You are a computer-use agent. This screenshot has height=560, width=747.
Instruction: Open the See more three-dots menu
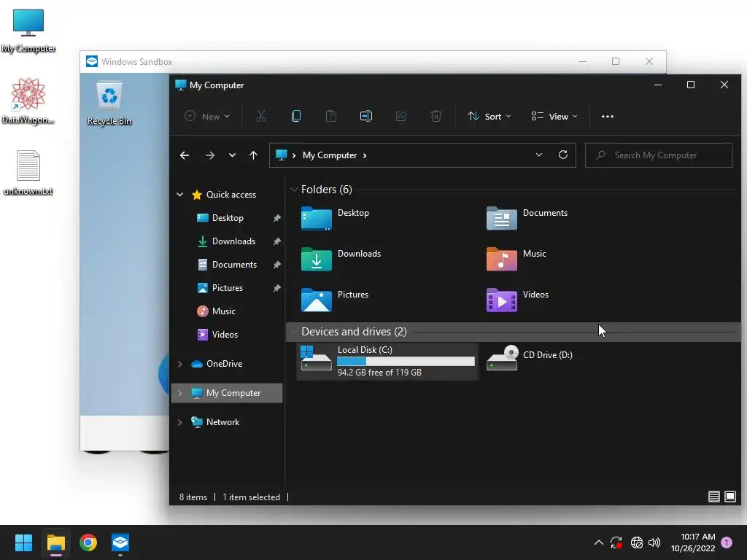coord(608,116)
